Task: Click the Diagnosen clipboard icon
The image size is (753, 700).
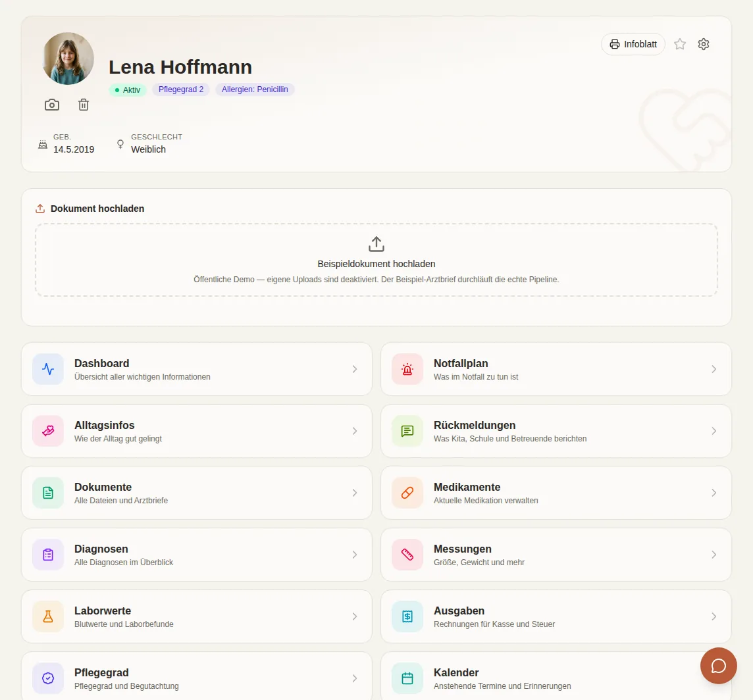Action: tap(48, 555)
